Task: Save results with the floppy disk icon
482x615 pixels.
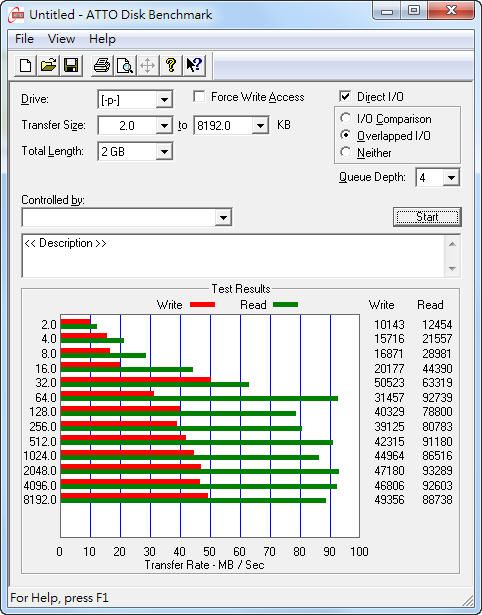Action: [71, 65]
